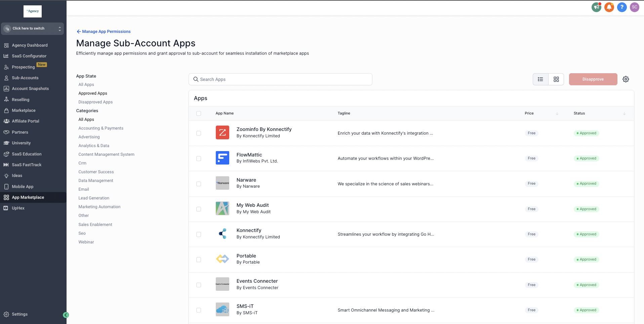Open the notifications bell icon
This screenshot has width=644, height=324.
tap(609, 7)
